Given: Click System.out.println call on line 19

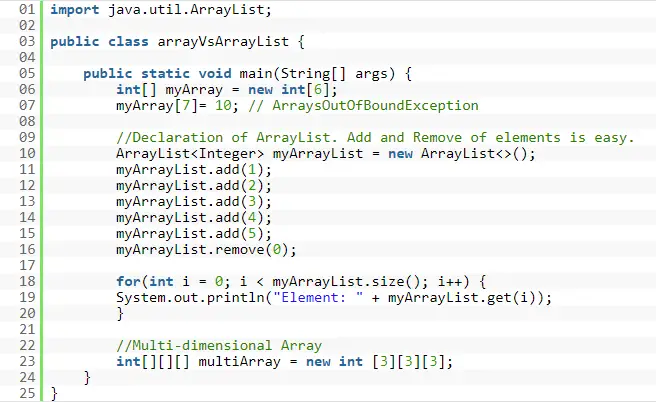Looking at the screenshot, I should point(190,297).
